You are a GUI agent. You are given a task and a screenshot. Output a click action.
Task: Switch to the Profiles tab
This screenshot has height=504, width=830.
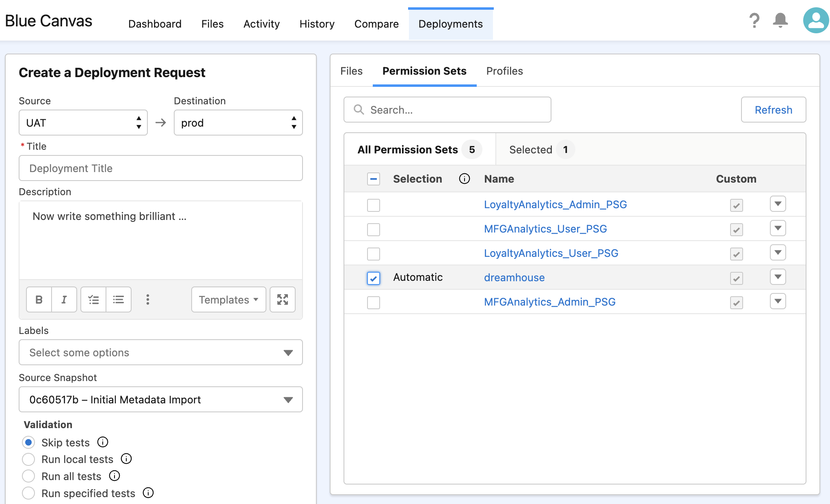click(504, 71)
